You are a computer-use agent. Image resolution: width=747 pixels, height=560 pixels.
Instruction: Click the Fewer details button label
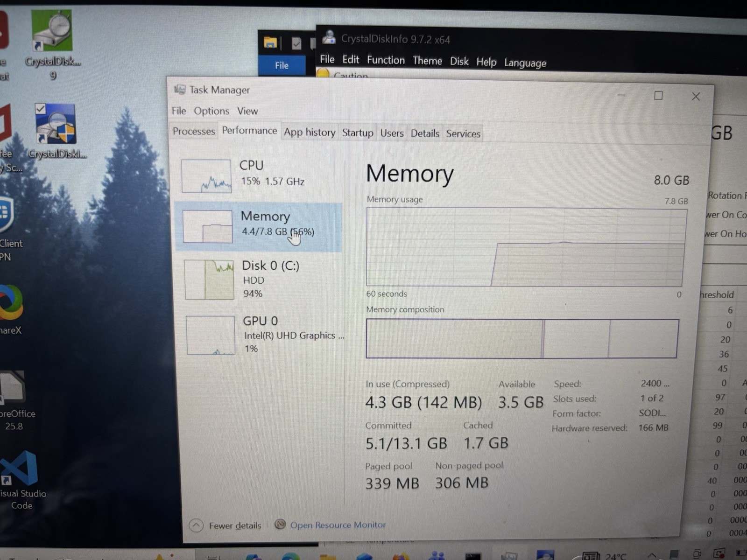click(x=235, y=525)
